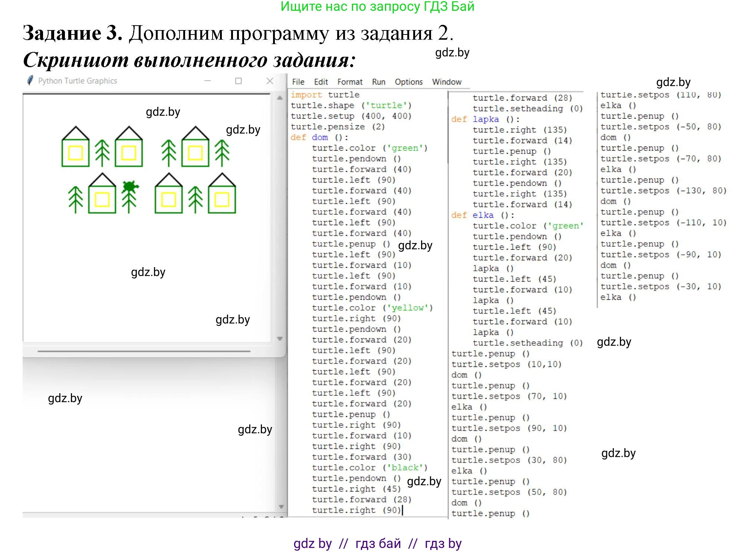Click the down arrow on the canvas scrollbar

(x=279, y=338)
